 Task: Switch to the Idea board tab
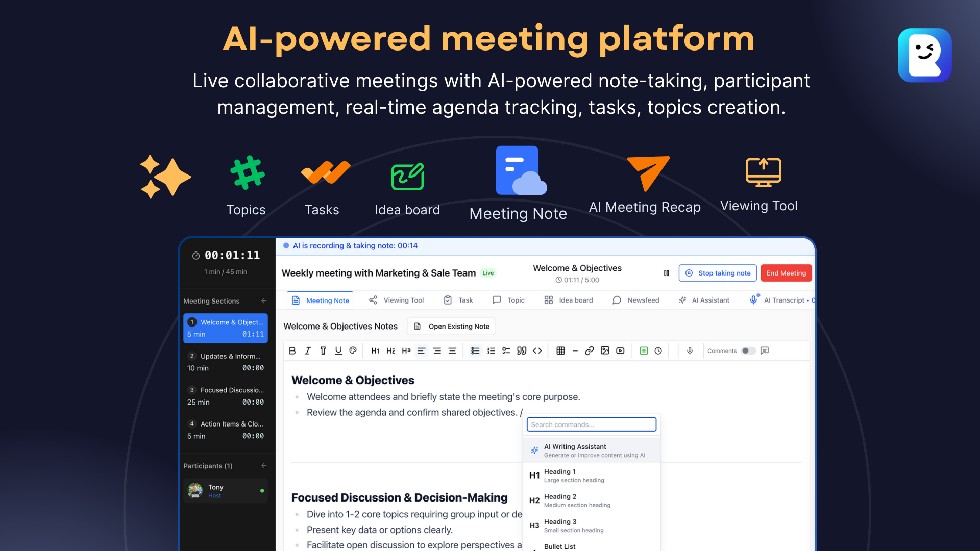(569, 300)
